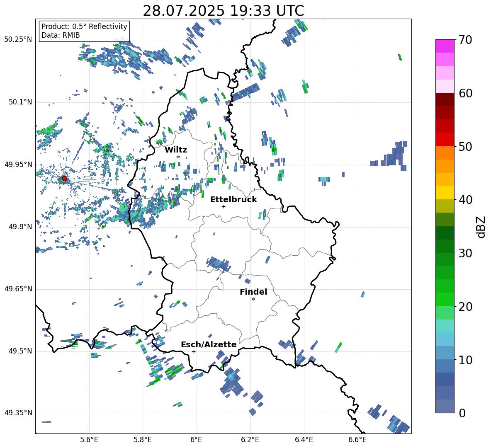Click the Wiltz city label

[x=176, y=150]
